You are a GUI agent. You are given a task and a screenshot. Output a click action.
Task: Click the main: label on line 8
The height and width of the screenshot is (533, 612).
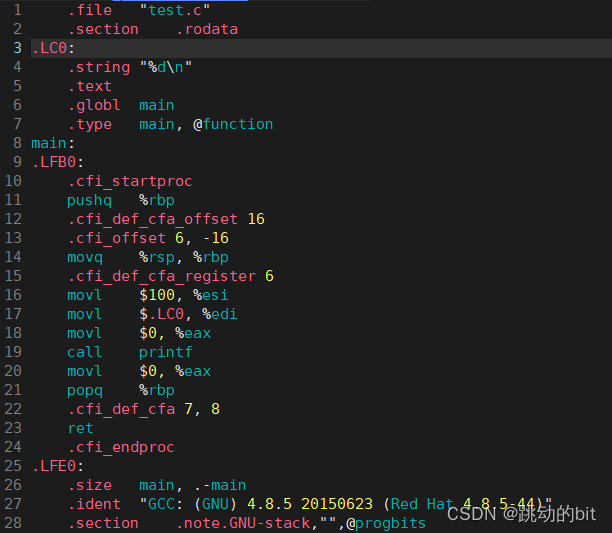53,143
